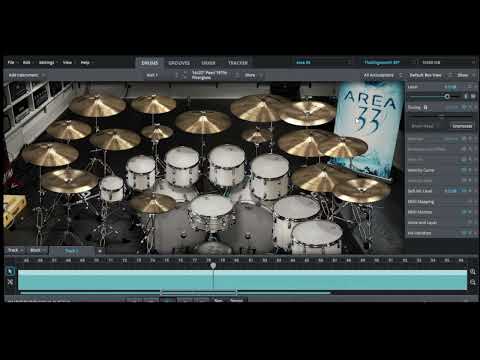Image resolution: width=480 pixels, height=360 pixels.
Task: Solo the selected instrument
Action: point(466,96)
